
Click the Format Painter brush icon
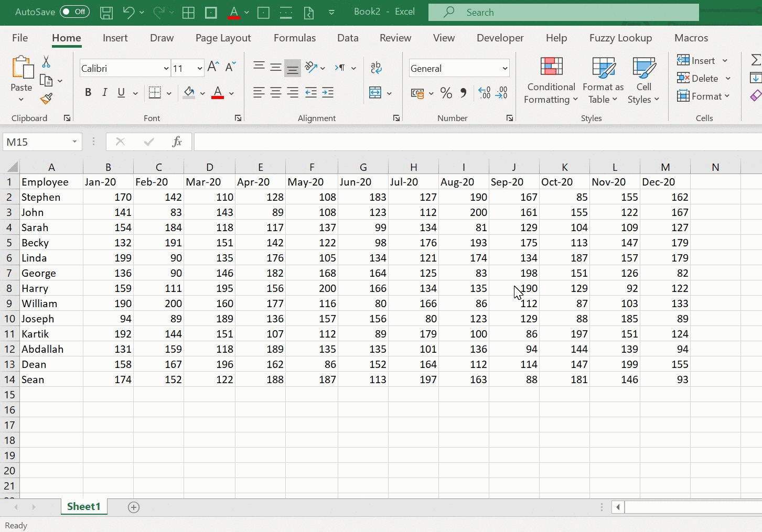46,98
